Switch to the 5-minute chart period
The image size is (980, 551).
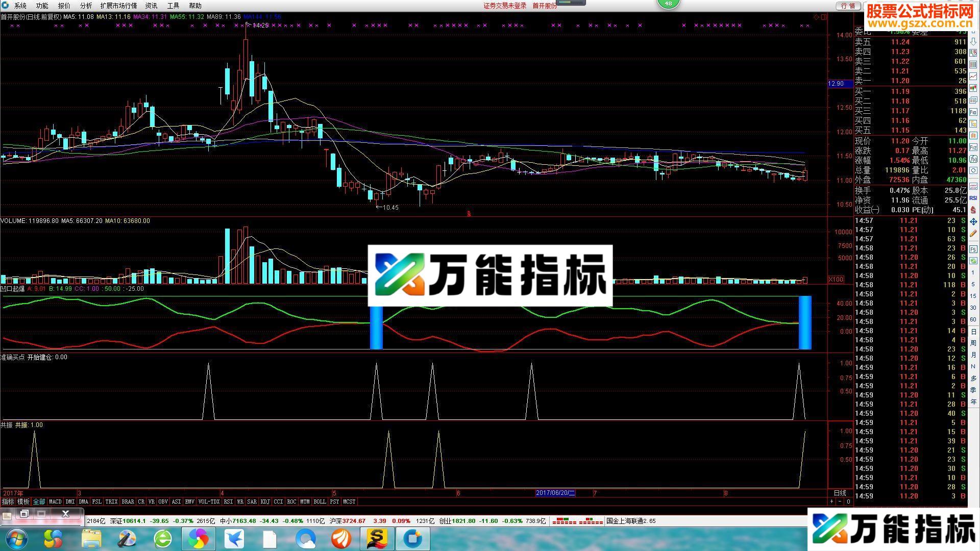pos(974,286)
